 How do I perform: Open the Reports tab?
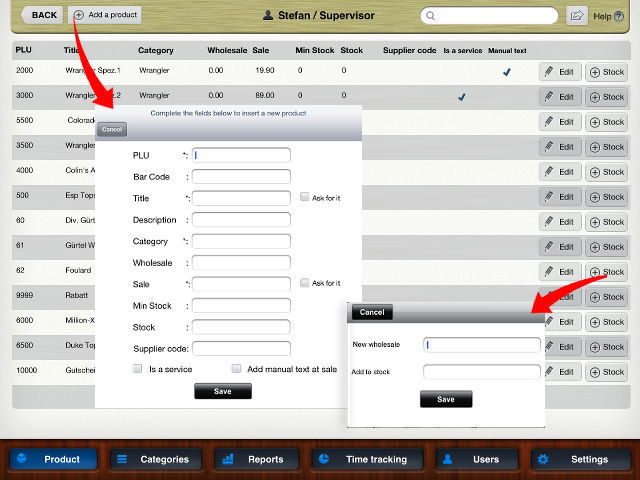[257, 459]
